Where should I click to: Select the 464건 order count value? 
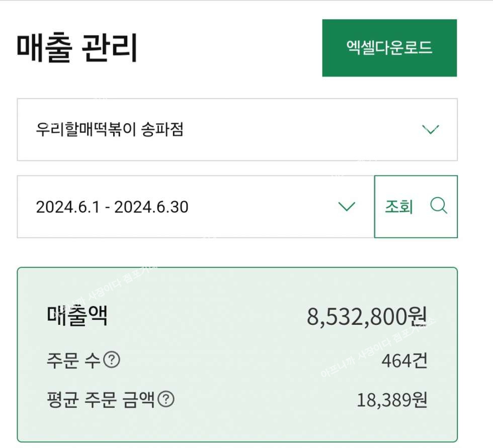[404, 361]
